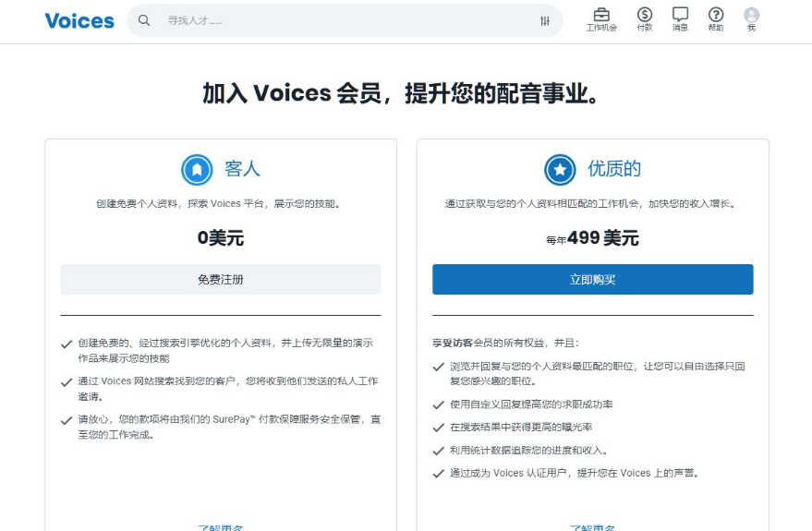Click the search magnifier icon

tap(144, 20)
